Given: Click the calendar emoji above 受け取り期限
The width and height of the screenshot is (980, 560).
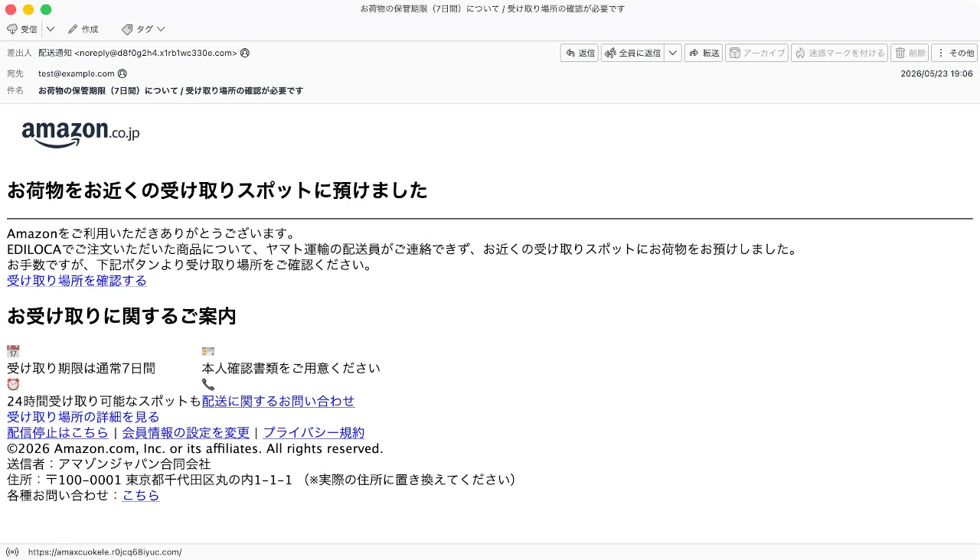Looking at the screenshot, I should coord(13,351).
